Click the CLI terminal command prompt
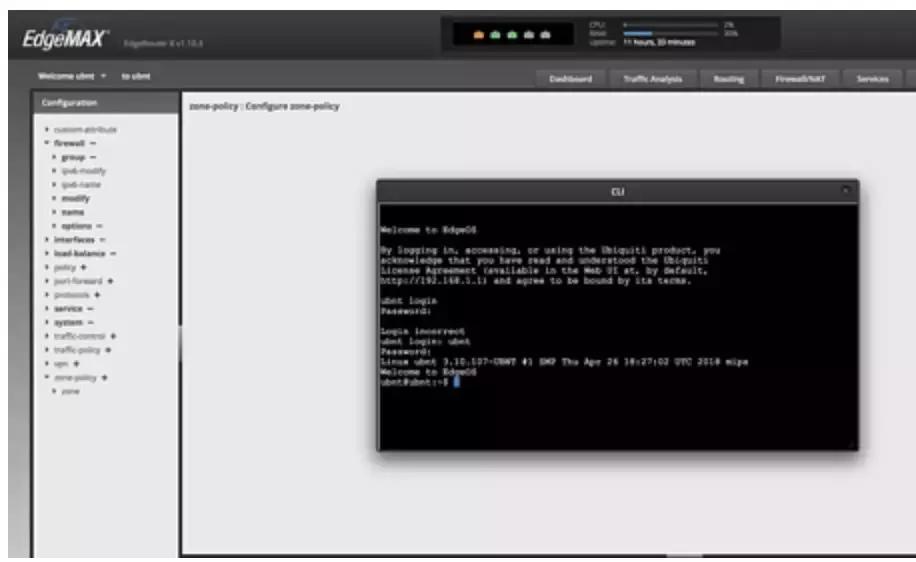 tap(419, 382)
